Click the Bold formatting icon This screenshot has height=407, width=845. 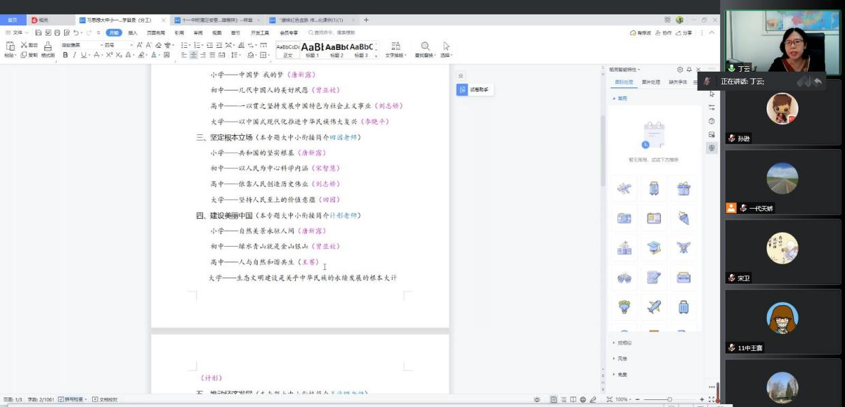65,55
